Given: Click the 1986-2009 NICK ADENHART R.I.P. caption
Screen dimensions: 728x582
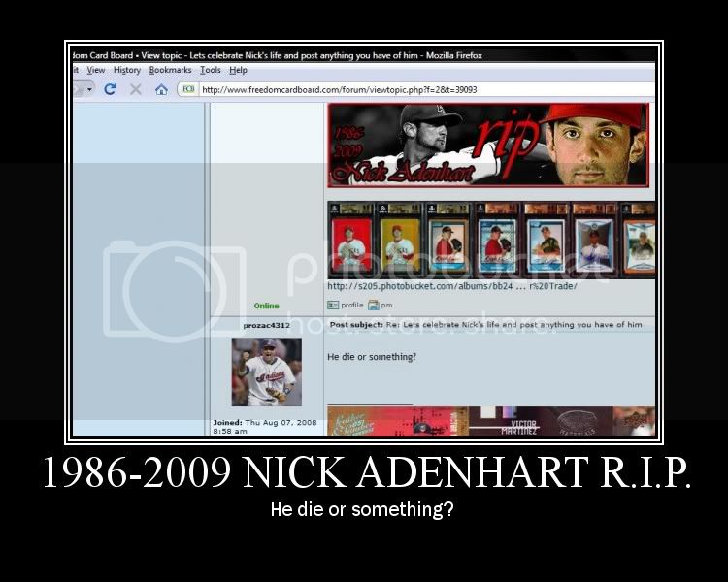Looking at the screenshot, I should click(367, 471).
